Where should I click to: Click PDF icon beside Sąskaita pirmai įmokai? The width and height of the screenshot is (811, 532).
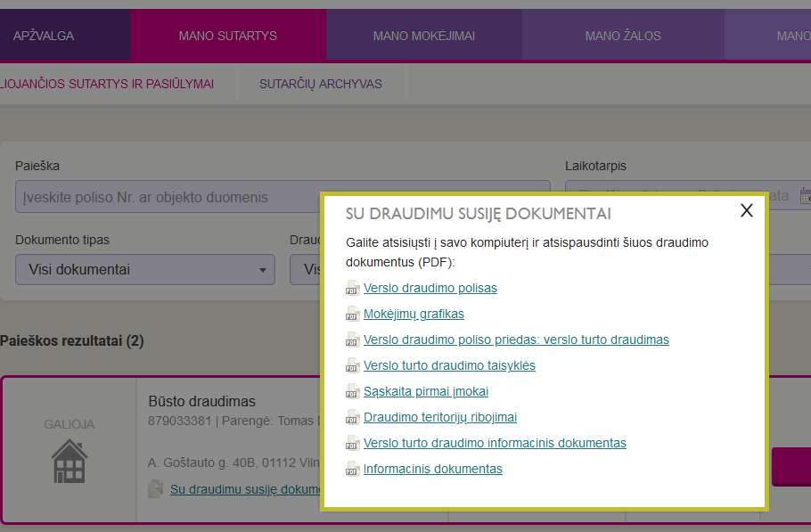pos(352,391)
